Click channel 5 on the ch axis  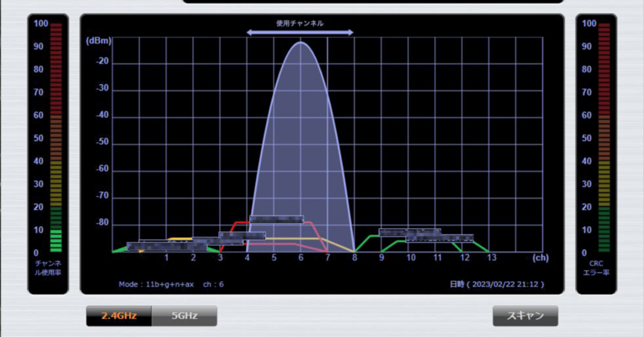pyautogui.click(x=274, y=258)
